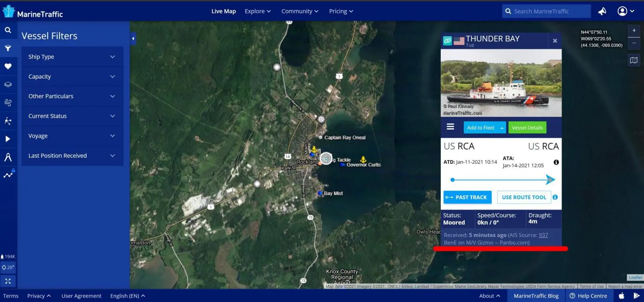Open the Help Centre link
The image size is (644, 302).
[x=588, y=296]
